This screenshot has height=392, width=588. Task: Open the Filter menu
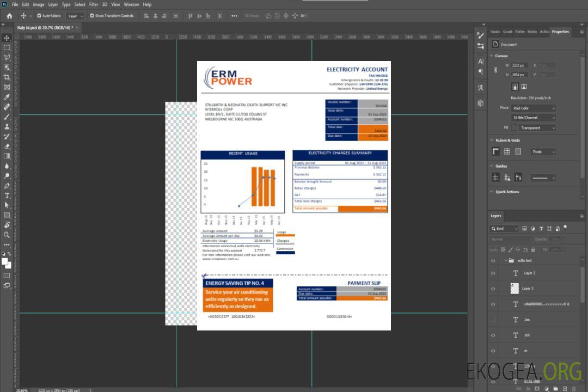94,4
